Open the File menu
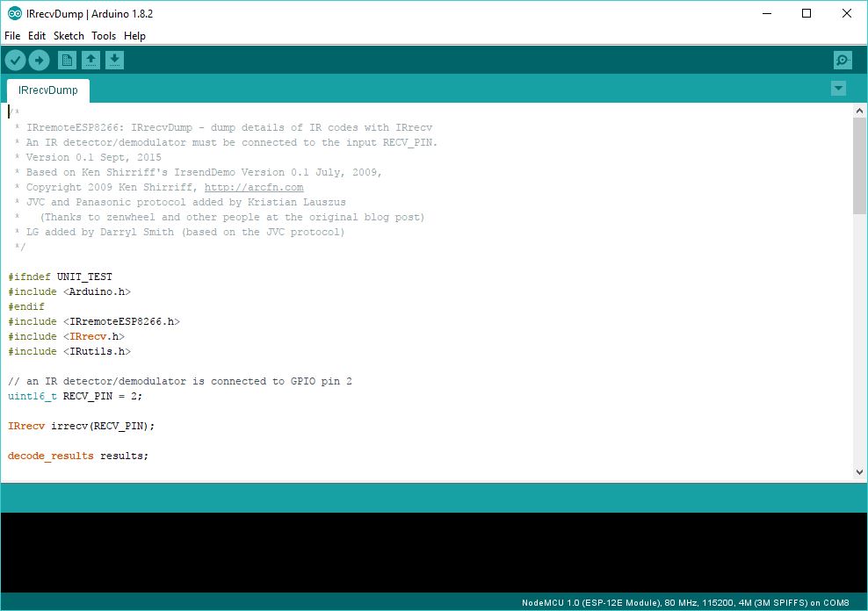This screenshot has width=868, height=611. (12, 36)
